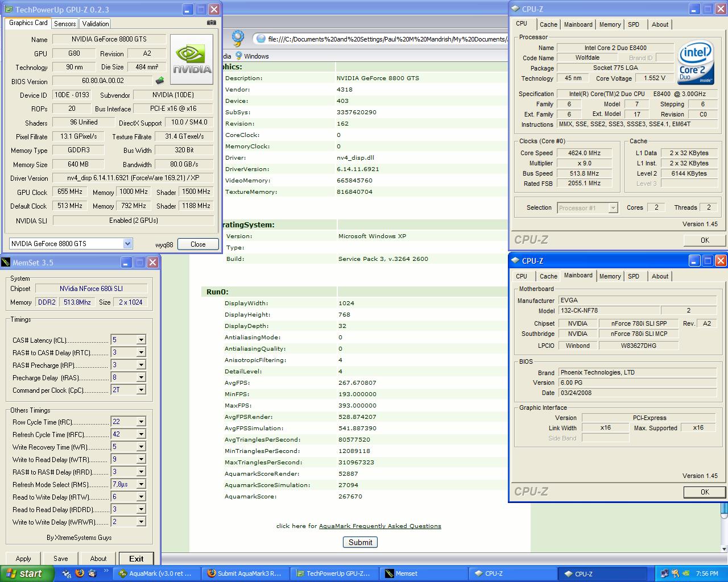Image resolution: width=728 pixels, height=582 pixels.
Task: Click the AvgFPS value 267.670807
Action: pyautogui.click(x=357, y=383)
